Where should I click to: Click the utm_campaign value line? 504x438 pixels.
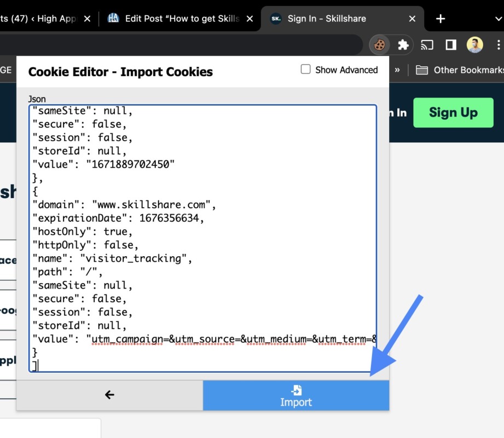click(x=205, y=339)
